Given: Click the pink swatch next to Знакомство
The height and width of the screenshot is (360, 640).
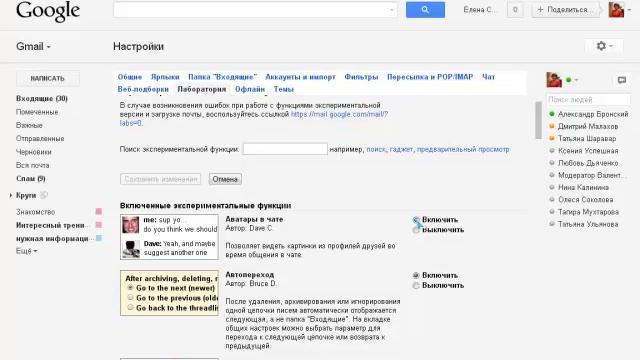Looking at the screenshot, I should click(98, 211).
